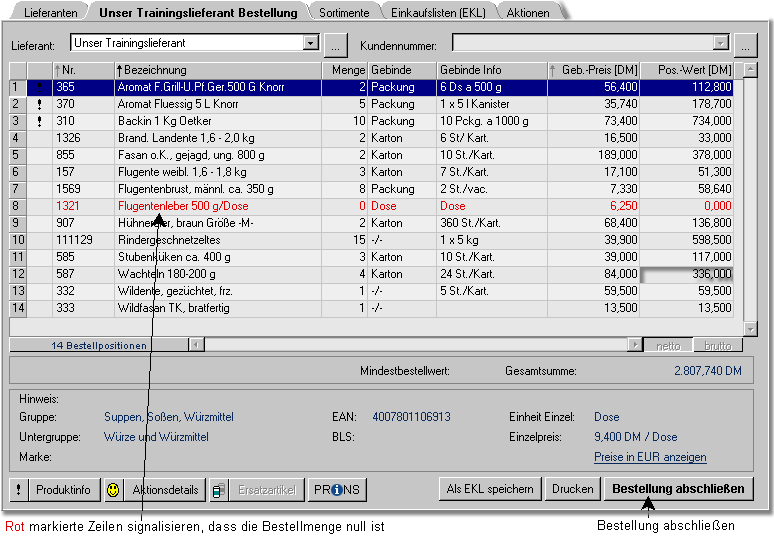
Task: Click Bestellung abschließen button
Action: tap(678, 489)
